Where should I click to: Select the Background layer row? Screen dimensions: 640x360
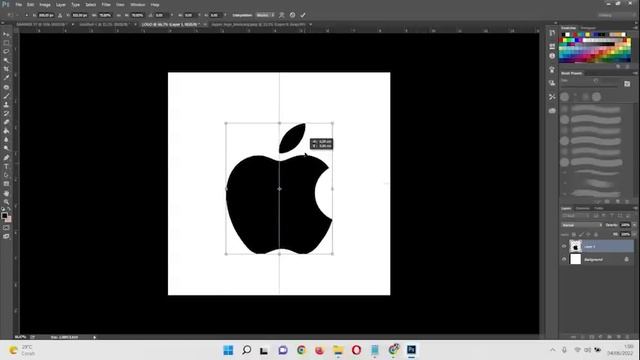click(598, 259)
